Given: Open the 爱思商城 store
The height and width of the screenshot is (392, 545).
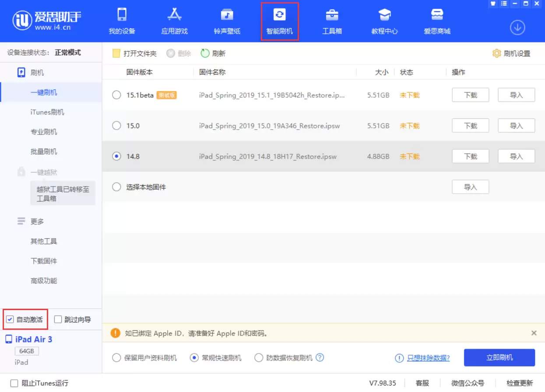Looking at the screenshot, I should [x=437, y=21].
